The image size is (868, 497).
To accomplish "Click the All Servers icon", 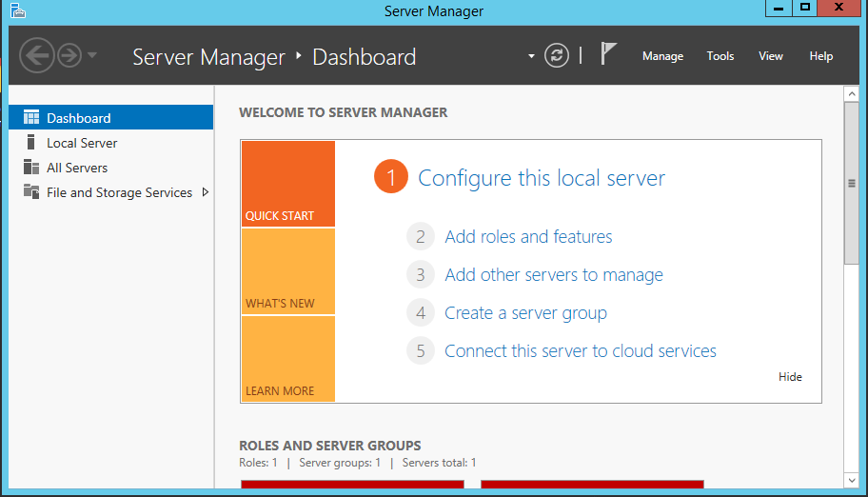I will [31, 167].
